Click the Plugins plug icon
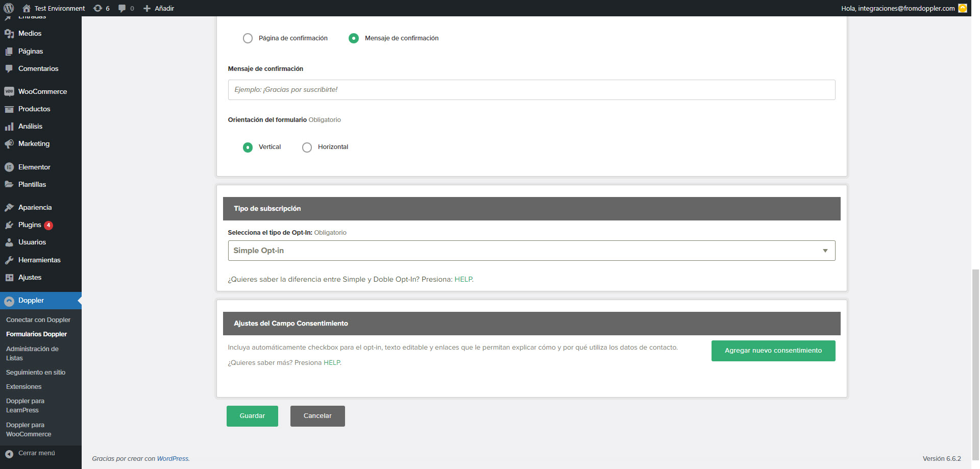The width and height of the screenshot is (980, 469). pos(9,225)
